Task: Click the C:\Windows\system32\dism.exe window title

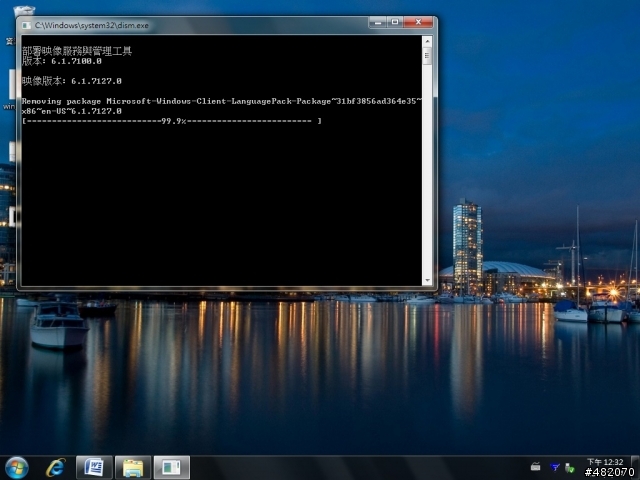Action: point(91,25)
